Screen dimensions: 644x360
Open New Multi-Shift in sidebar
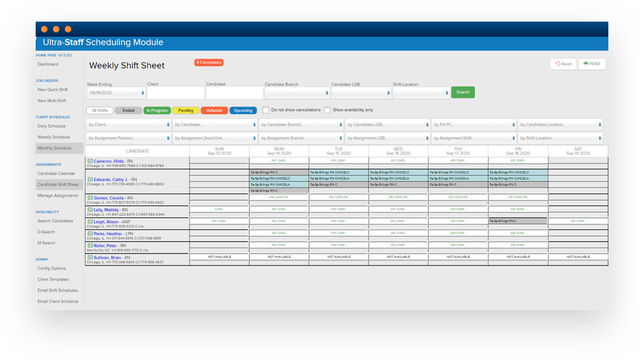coord(52,101)
